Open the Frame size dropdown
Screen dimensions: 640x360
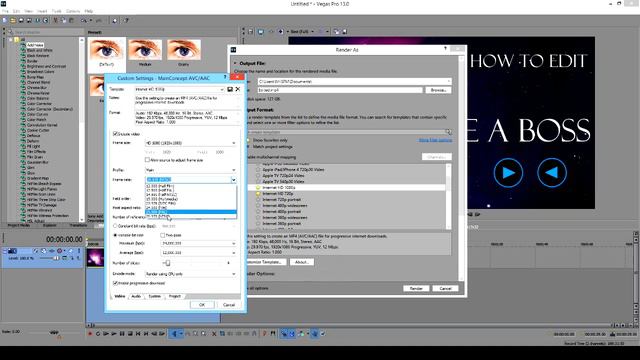(x=233, y=143)
